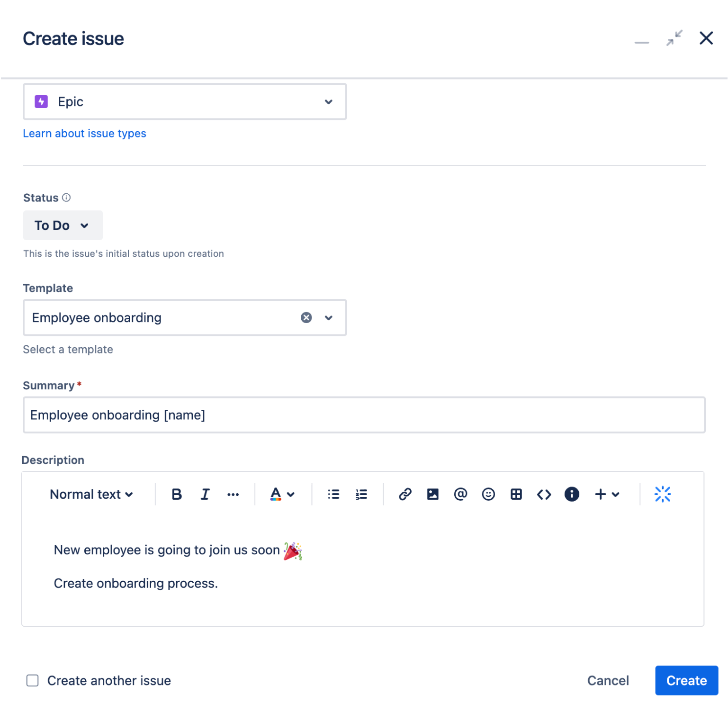Open the To Do status dropdown

pyautogui.click(x=63, y=225)
